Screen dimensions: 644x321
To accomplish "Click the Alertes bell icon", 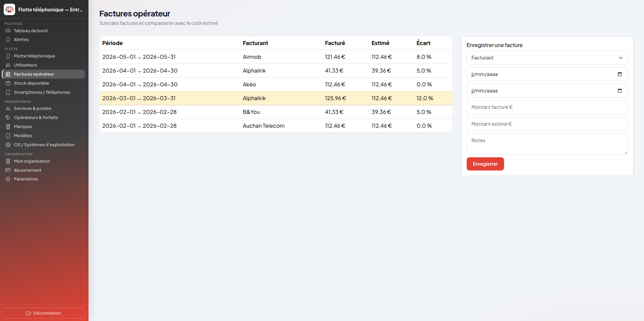I will pyautogui.click(x=8, y=40).
